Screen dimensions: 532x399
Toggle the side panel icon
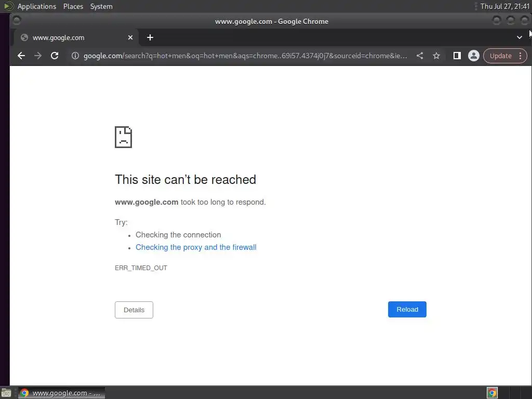[457, 56]
